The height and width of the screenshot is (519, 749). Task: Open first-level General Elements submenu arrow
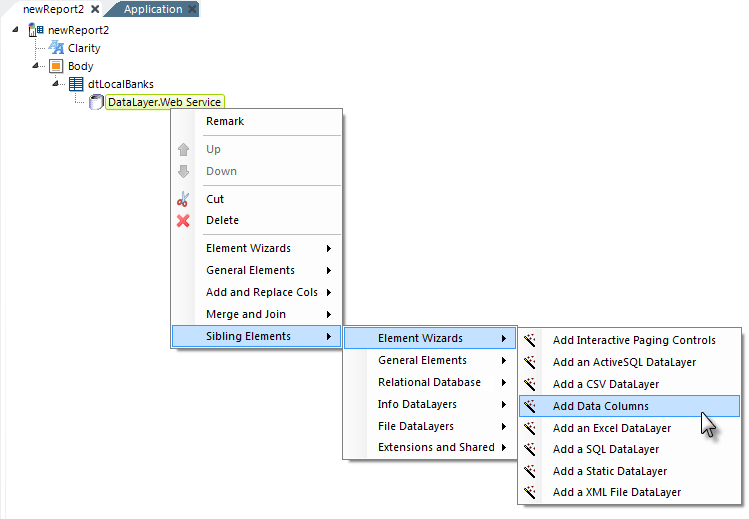click(x=329, y=270)
